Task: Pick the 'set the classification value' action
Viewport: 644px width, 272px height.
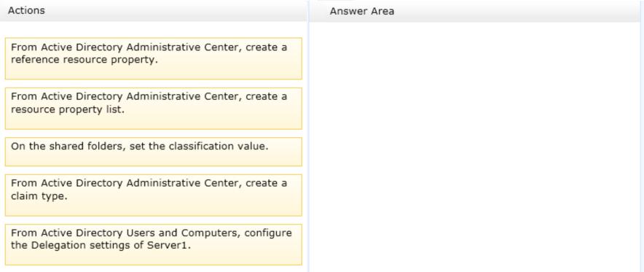Action: pyautogui.click(x=153, y=152)
